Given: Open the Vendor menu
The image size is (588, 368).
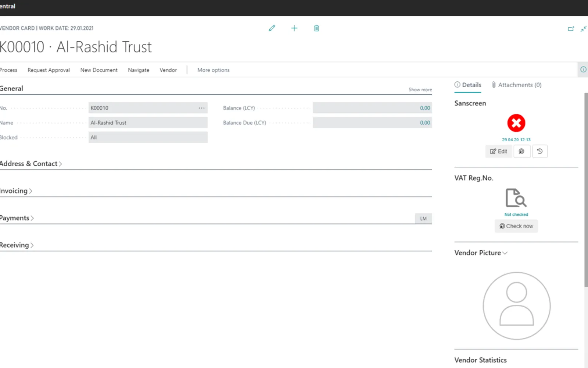Looking at the screenshot, I should [168, 70].
